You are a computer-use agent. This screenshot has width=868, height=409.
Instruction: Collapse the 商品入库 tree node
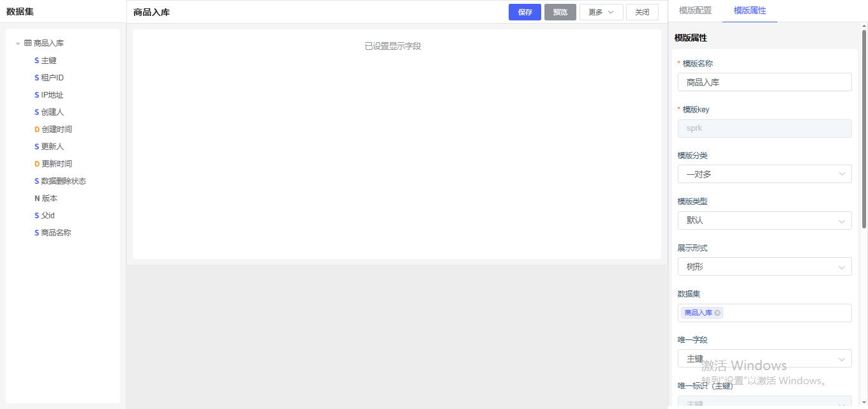[x=17, y=43]
